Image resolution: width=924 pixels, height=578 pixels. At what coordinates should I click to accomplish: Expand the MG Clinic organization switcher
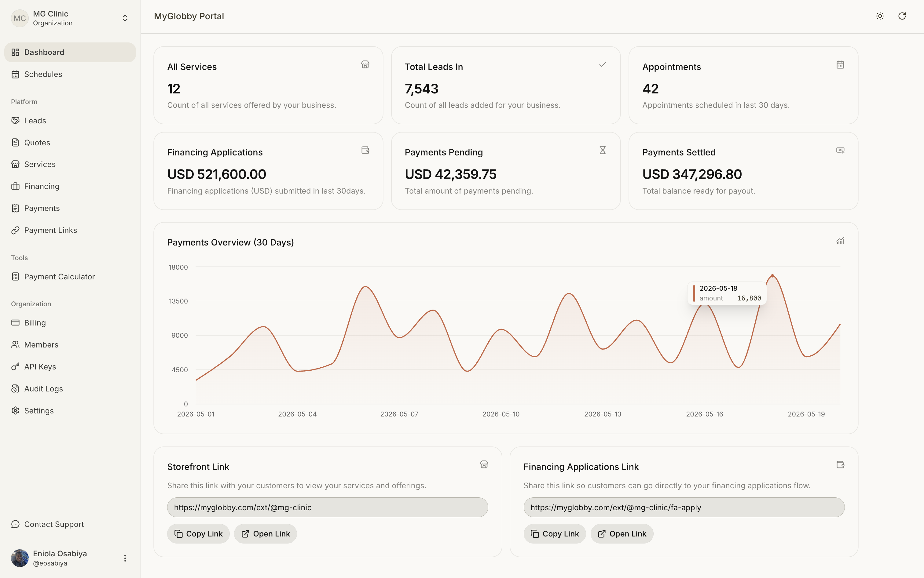coord(125,18)
